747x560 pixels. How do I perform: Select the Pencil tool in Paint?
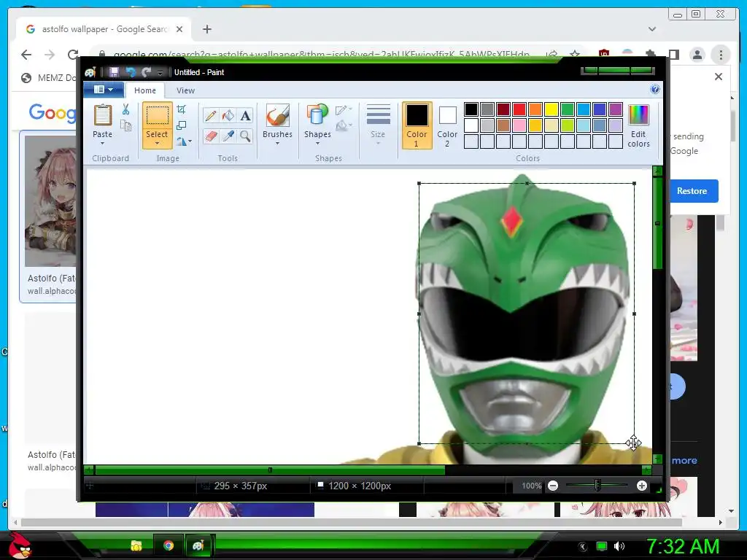(210, 115)
